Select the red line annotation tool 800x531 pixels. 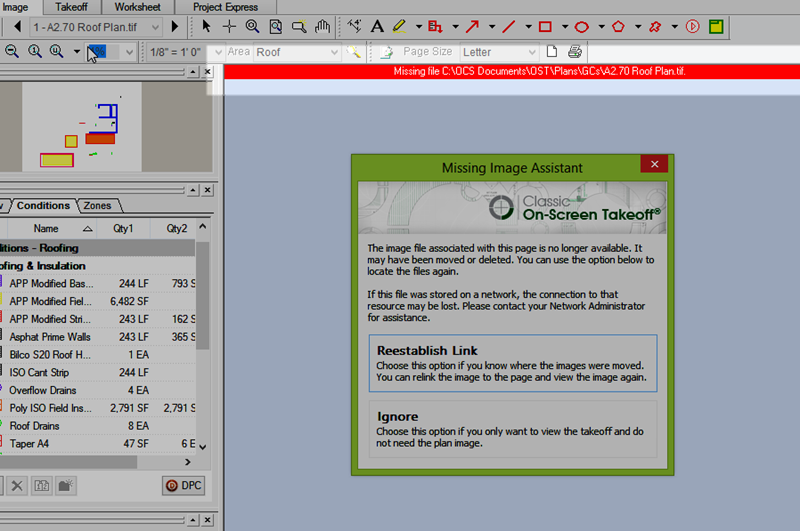click(509, 27)
